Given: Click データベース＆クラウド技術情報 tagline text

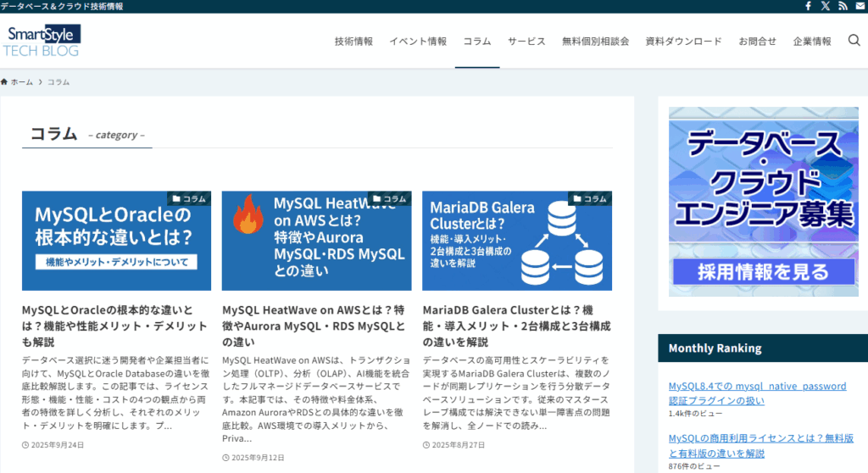Looking at the screenshot, I should pyautogui.click(x=62, y=6).
